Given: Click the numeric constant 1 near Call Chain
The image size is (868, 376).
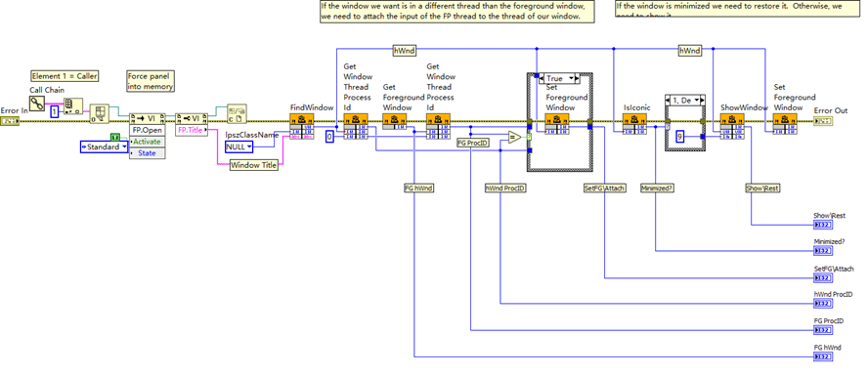Looking at the screenshot, I should pyautogui.click(x=55, y=112).
